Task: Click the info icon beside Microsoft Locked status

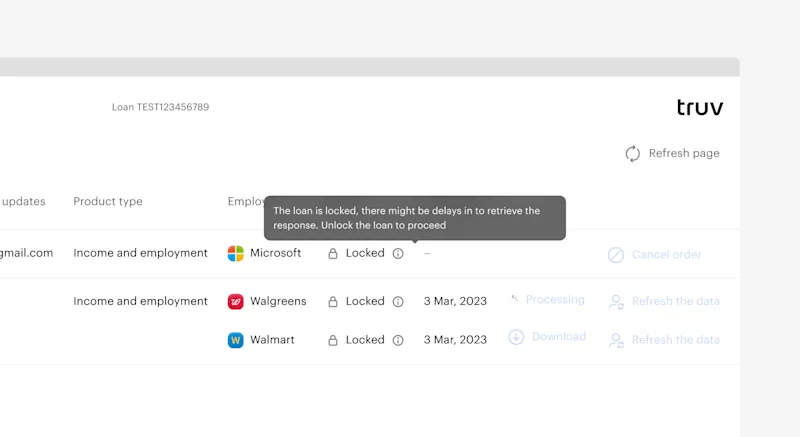Action: point(398,253)
